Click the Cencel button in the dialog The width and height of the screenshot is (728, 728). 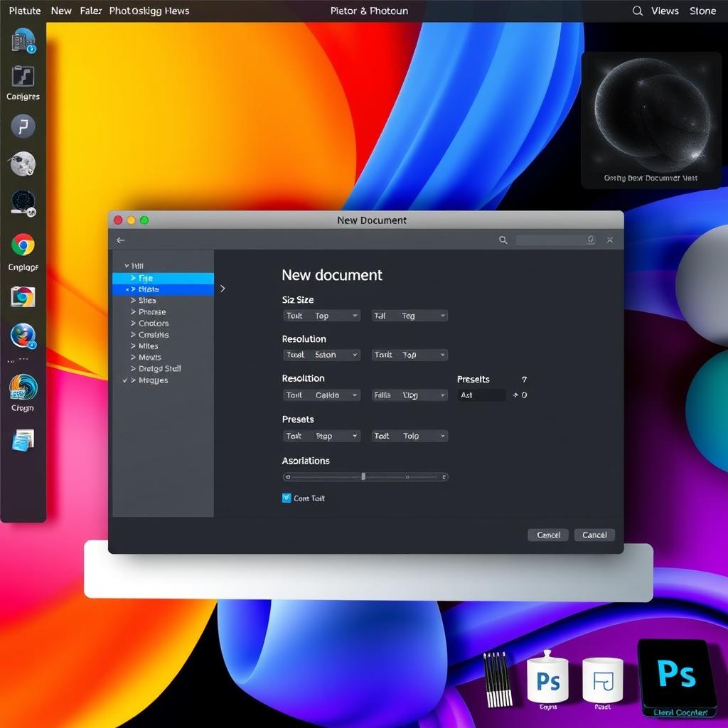pyautogui.click(x=548, y=535)
